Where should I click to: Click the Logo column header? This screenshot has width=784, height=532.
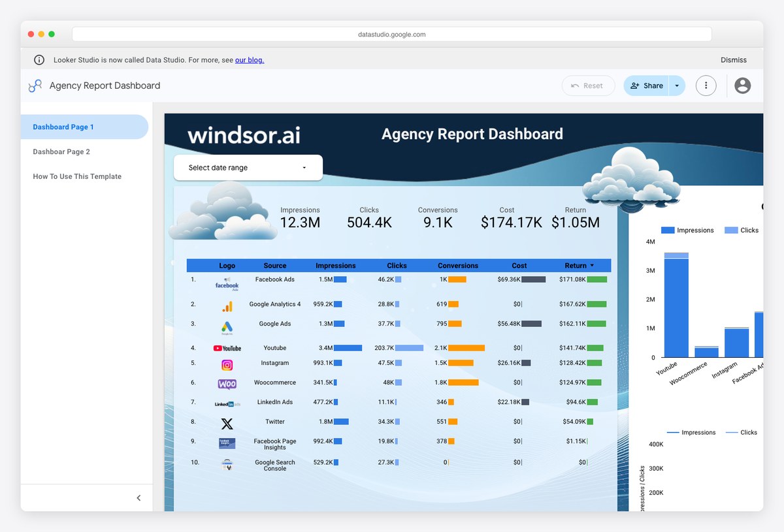tap(227, 266)
